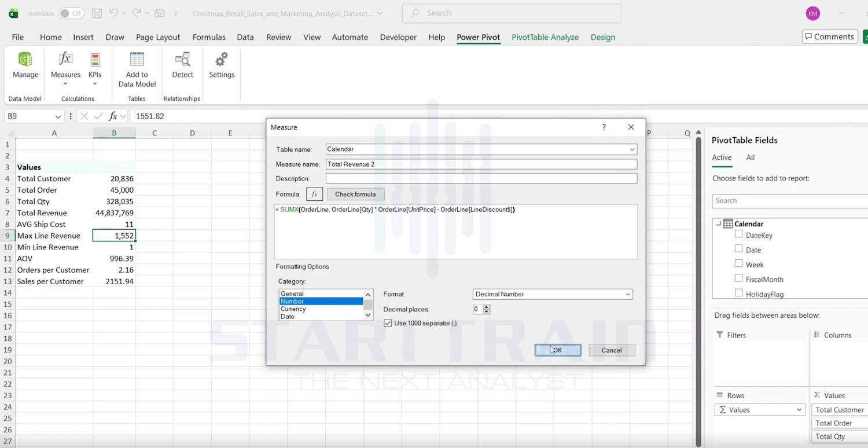
Task: Click Cancel in the Measure dialog
Action: coord(612,350)
